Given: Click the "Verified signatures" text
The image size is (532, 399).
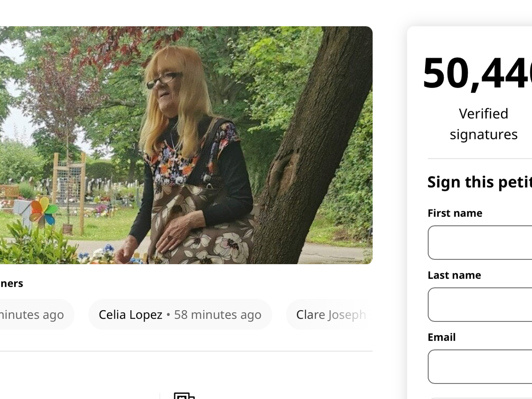Looking at the screenshot, I should (x=484, y=124).
